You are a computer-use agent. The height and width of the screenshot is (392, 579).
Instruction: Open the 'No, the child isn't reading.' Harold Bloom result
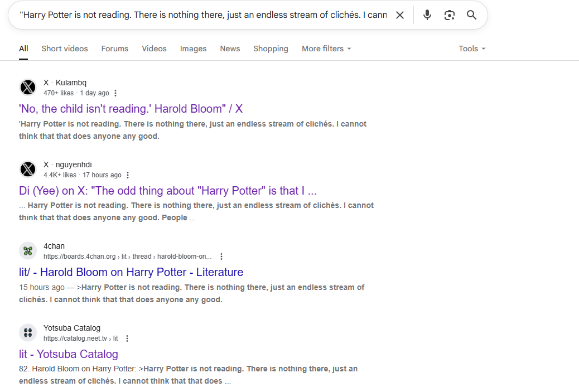(131, 109)
